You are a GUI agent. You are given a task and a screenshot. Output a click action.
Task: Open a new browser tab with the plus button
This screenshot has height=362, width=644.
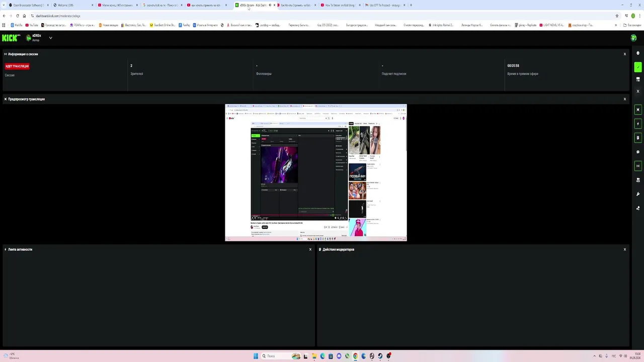point(411,5)
